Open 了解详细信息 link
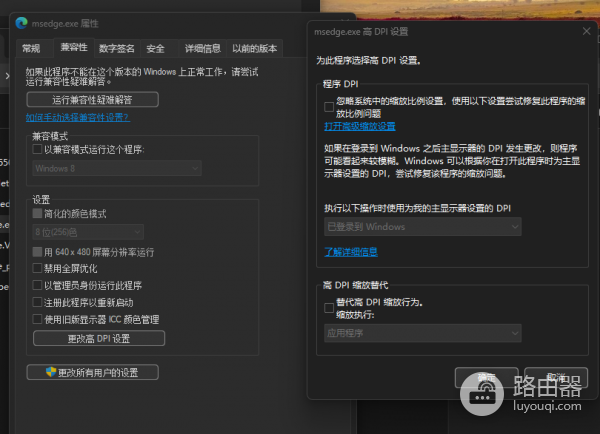600x434 pixels. (351, 252)
